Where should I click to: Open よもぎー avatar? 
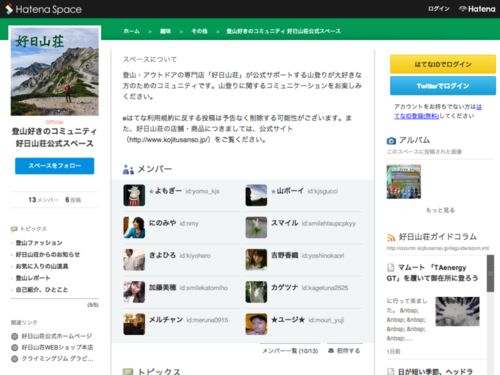click(x=134, y=195)
